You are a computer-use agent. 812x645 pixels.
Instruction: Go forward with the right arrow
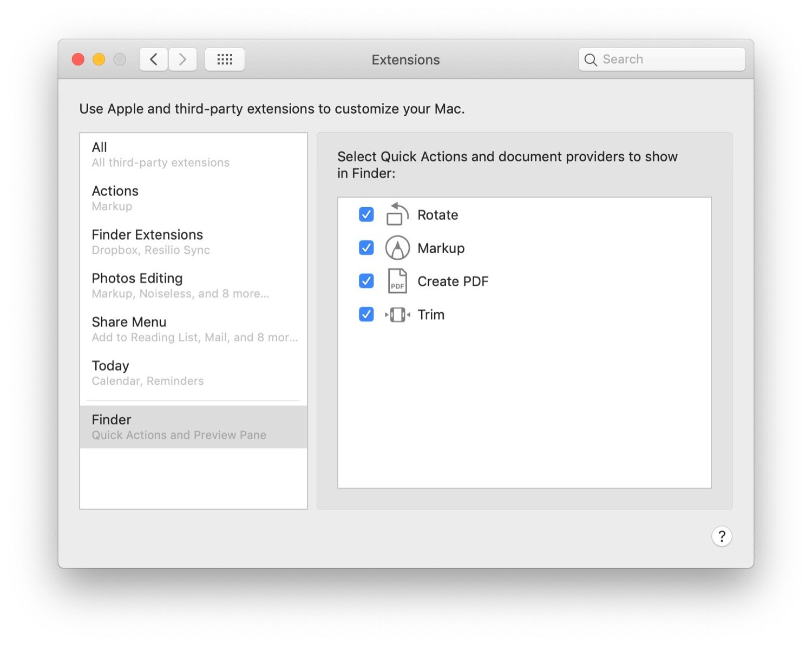182,60
